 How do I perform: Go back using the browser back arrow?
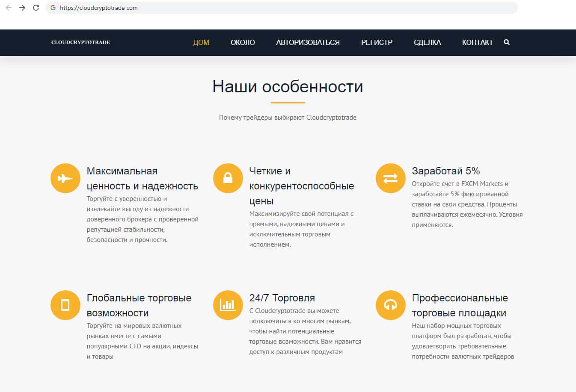[9, 8]
